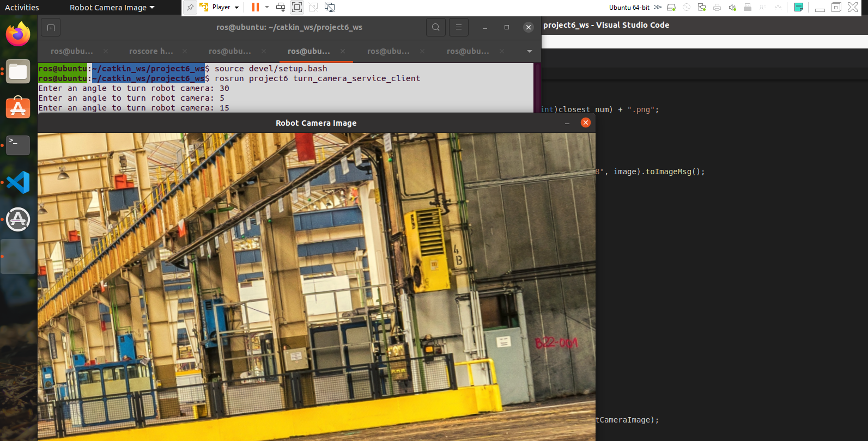Viewport: 868px width, 441px height.
Task: Click the hard disk device icon
Action: (671, 7)
